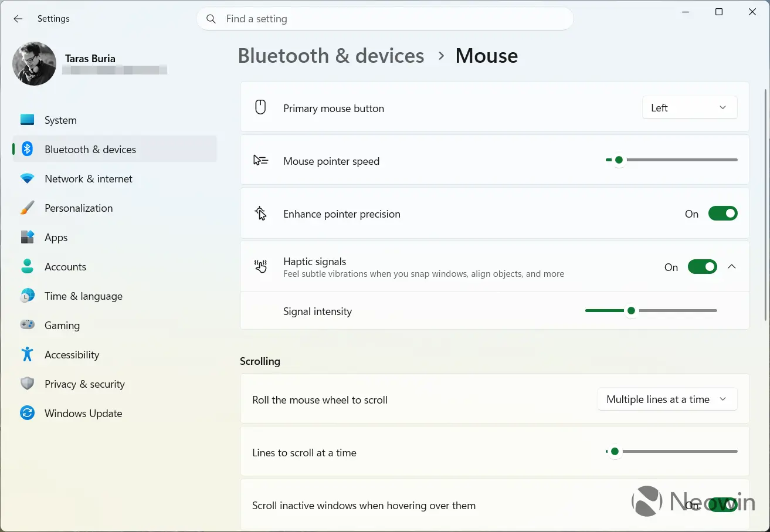Click the Privacy & security shield icon

pos(27,384)
